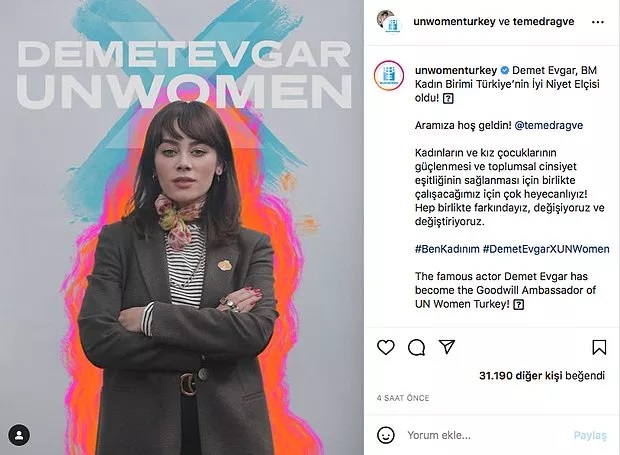Open the Demet Evgar post photo

point(182,228)
